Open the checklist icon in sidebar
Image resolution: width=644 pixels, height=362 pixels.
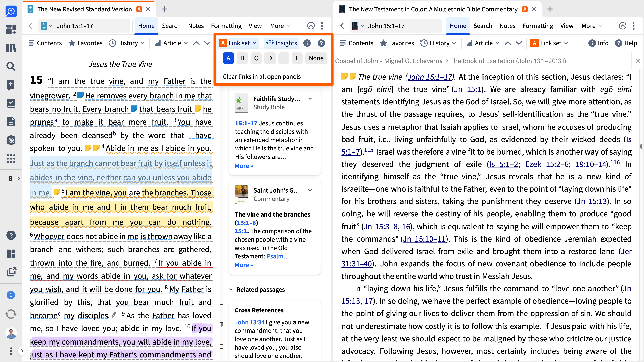click(11, 103)
